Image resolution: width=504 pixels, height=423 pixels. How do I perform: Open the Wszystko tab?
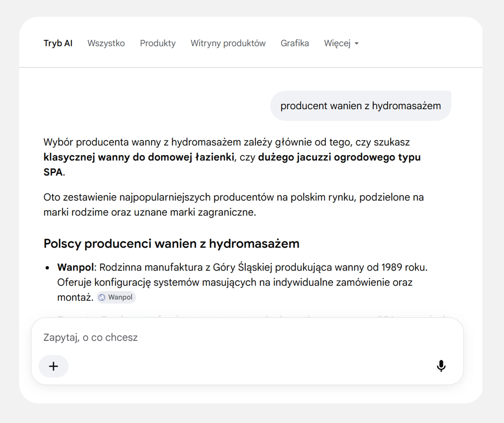(106, 43)
